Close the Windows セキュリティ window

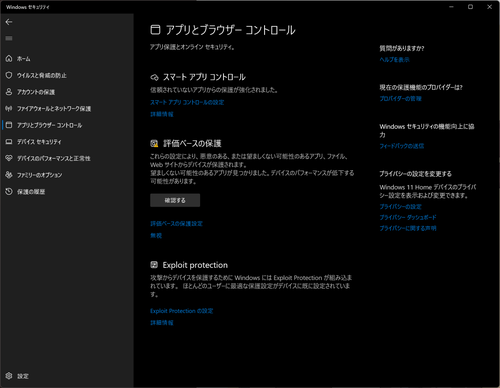(489, 7)
